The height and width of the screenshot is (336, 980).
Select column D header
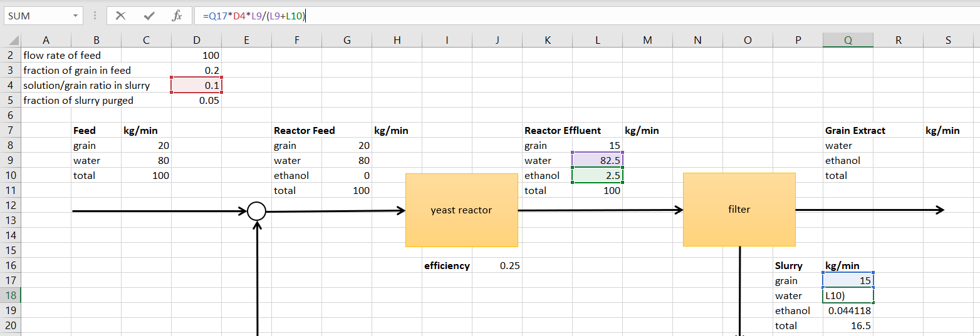pos(196,41)
